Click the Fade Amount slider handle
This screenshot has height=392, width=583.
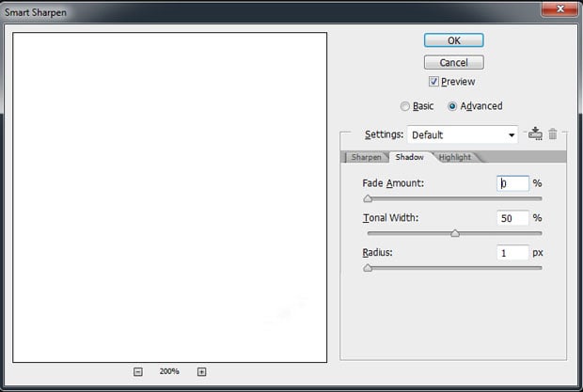(368, 198)
